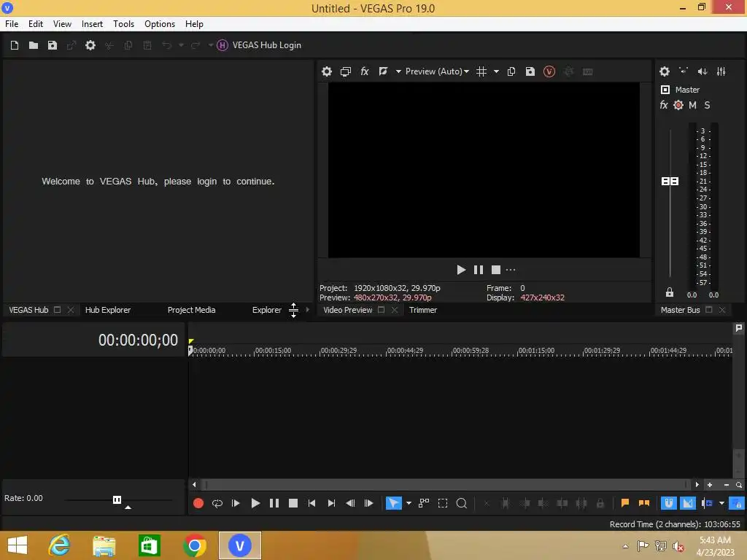Screen dimensions: 747x560
Task: Insert a region with the orange region icon
Action: pyautogui.click(x=644, y=503)
